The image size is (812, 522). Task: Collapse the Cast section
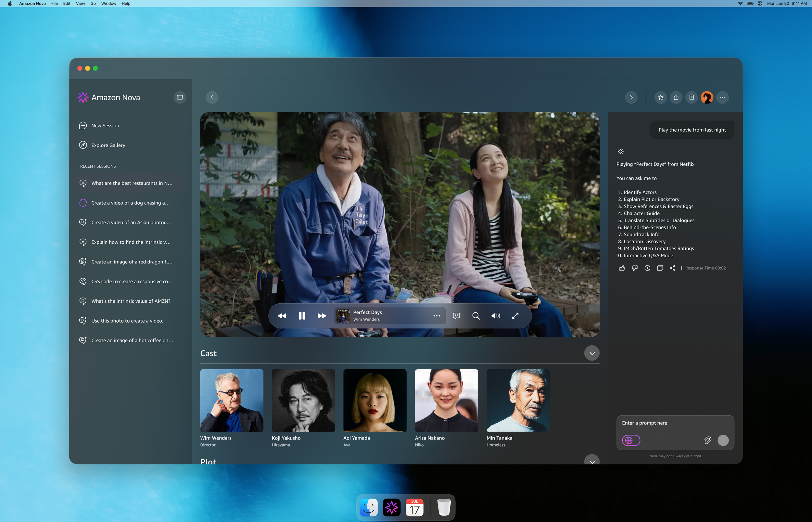(592, 353)
